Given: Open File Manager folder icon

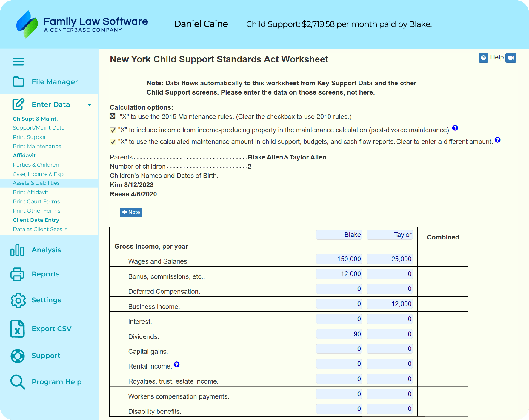Looking at the screenshot, I should 19,81.
